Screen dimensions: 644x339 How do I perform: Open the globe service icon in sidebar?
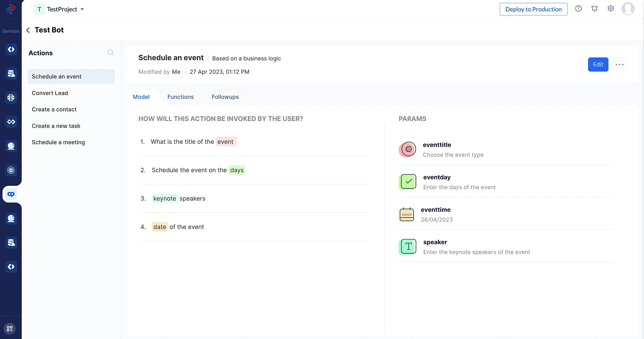(11, 170)
